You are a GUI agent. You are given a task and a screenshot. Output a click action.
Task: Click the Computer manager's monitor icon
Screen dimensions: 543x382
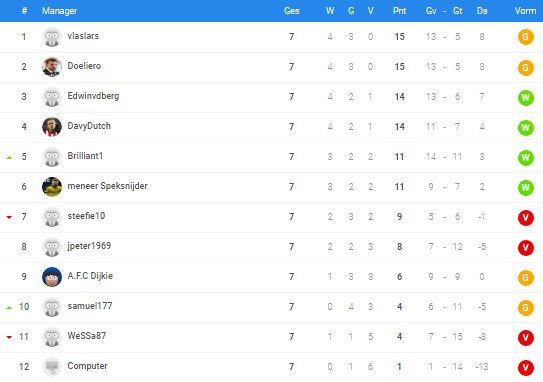click(x=52, y=367)
